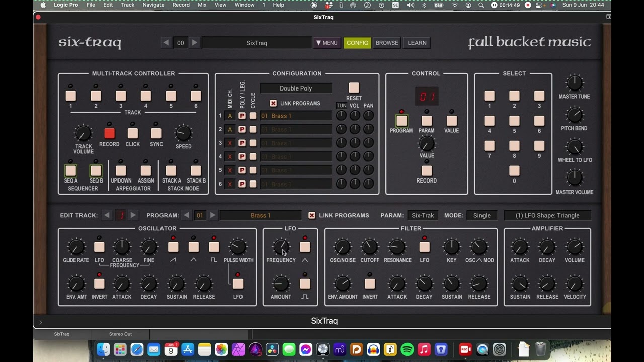The width and height of the screenshot is (644, 362).
Task: Go to previous preset with left arrow
Action: [x=166, y=43]
